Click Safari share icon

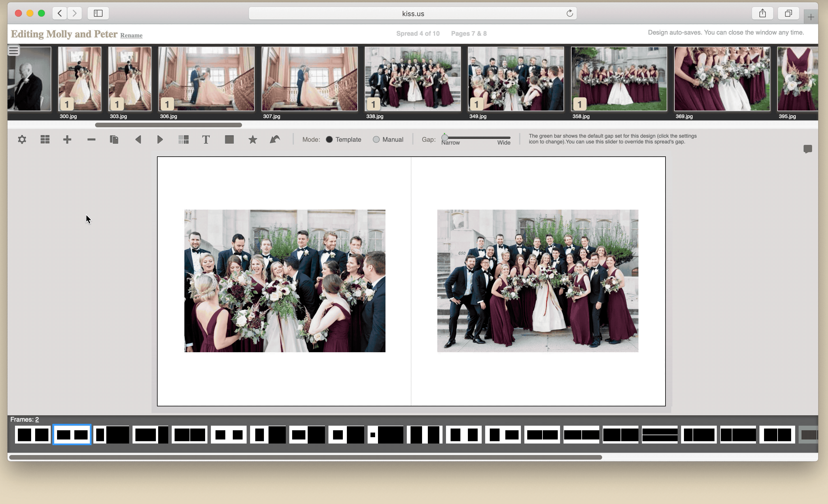[763, 14]
